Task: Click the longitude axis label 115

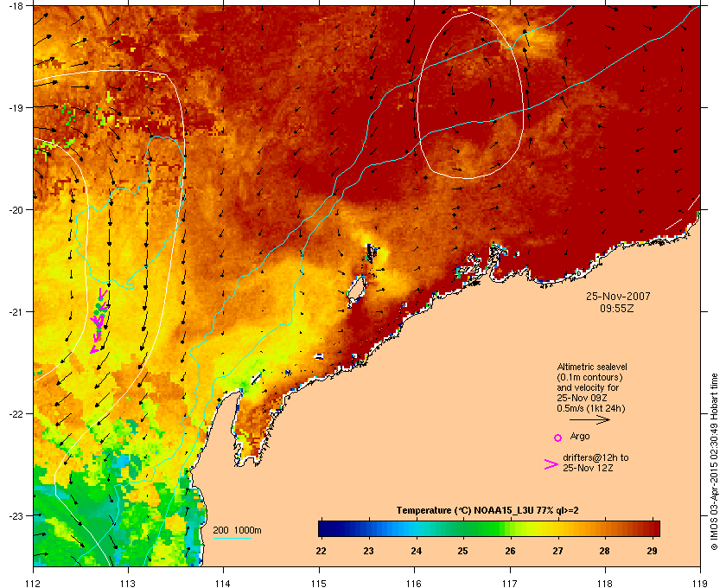Action: coord(319,584)
